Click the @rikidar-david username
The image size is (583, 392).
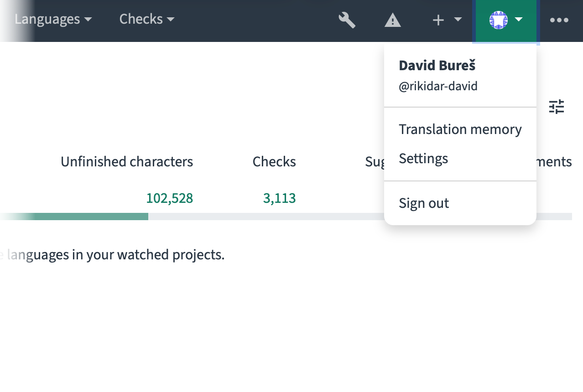tap(438, 86)
